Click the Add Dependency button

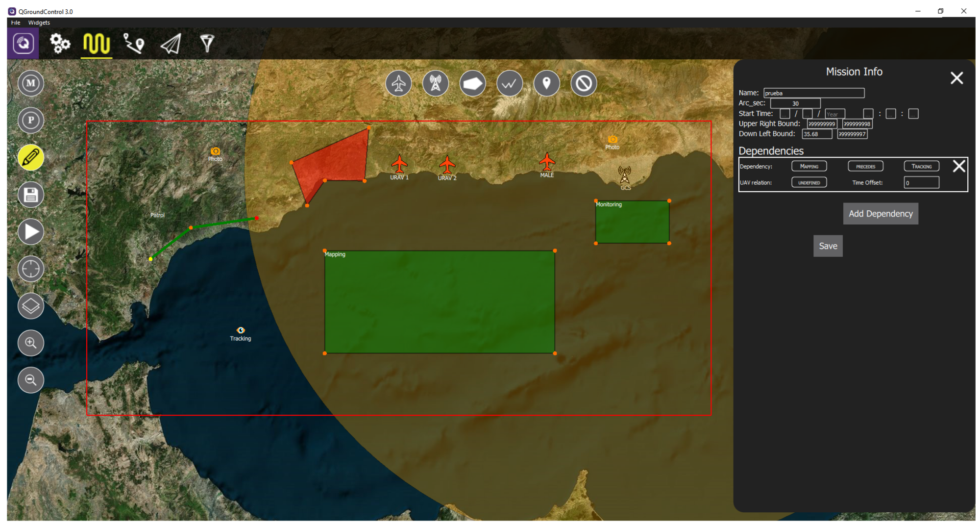pos(881,214)
